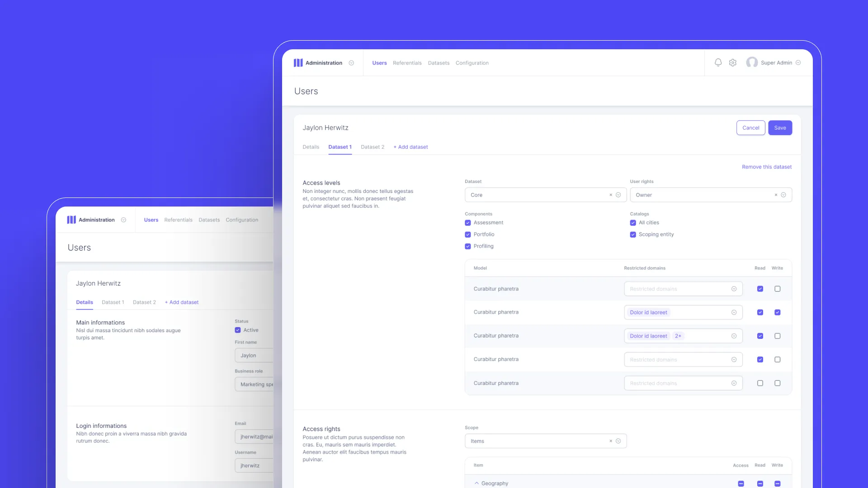Open first row Restricted domains dropdown
Viewport: 868px width, 488px height.
(683, 289)
